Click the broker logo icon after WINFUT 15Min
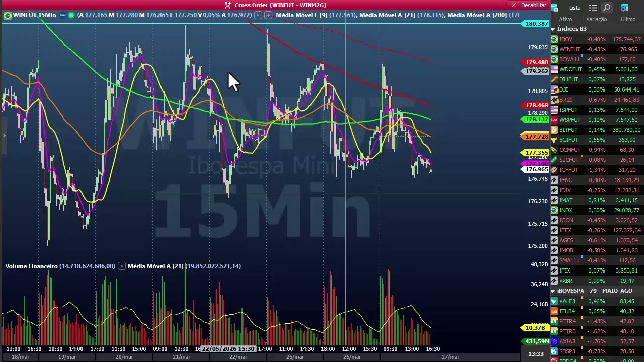This screenshot has width=644, height=362. tap(62, 15)
